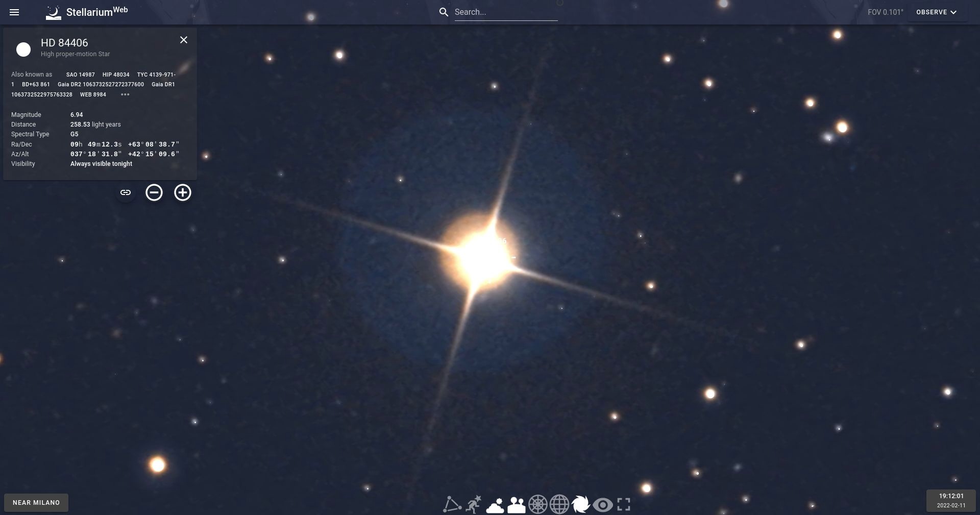Click the Stellarium Web logo
The height and width of the screenshot is (515, 980).
(x=87, y=12)
